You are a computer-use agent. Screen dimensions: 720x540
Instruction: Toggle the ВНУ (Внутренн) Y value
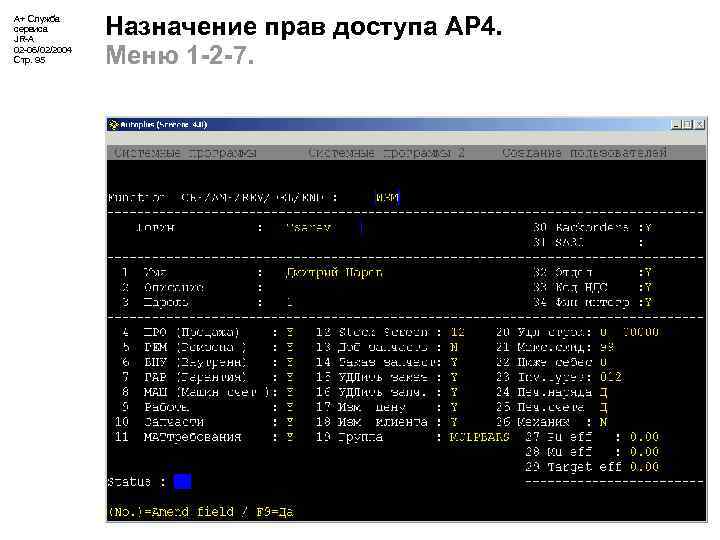tap(290, 362)
